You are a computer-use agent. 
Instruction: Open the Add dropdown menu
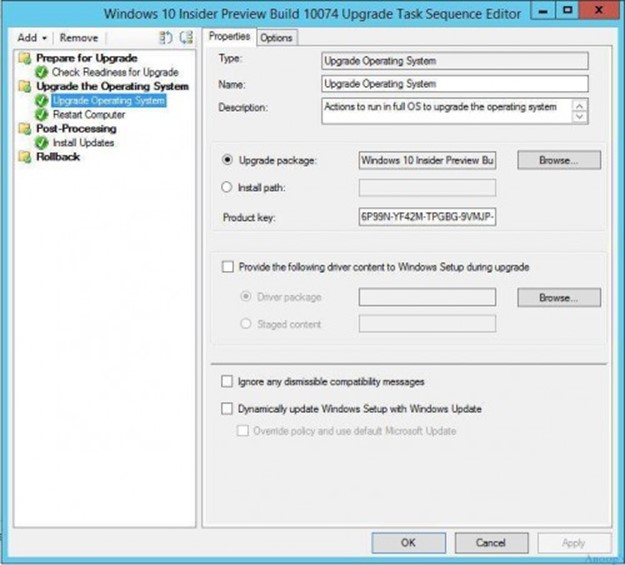point(32,38)
